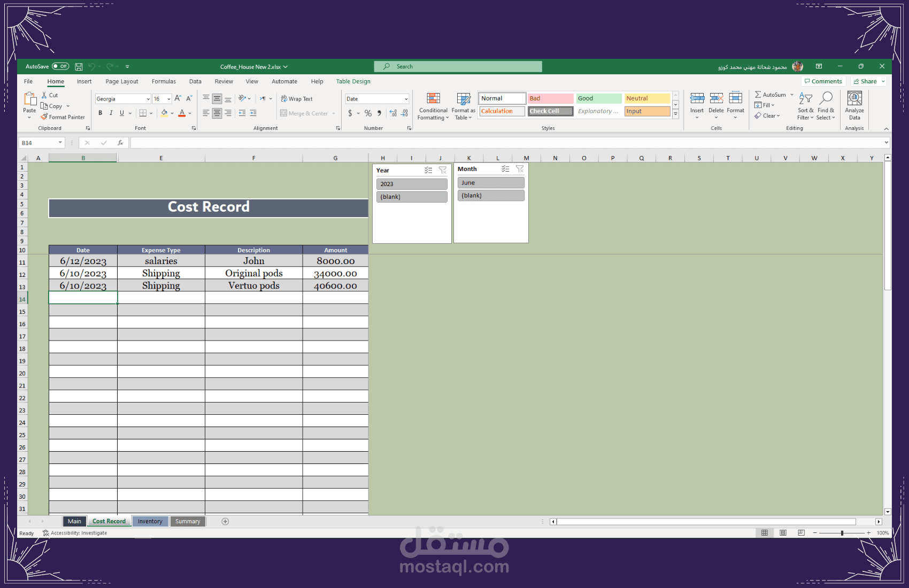Click the Analyze Data icon
Viewport: 909px width, 588px height.
click(854, 99)
